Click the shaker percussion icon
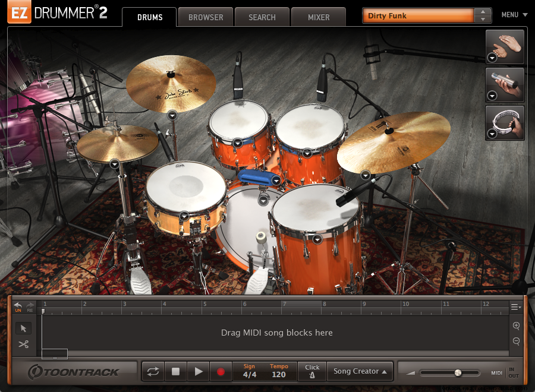The image size is (535, 392). 505,85
